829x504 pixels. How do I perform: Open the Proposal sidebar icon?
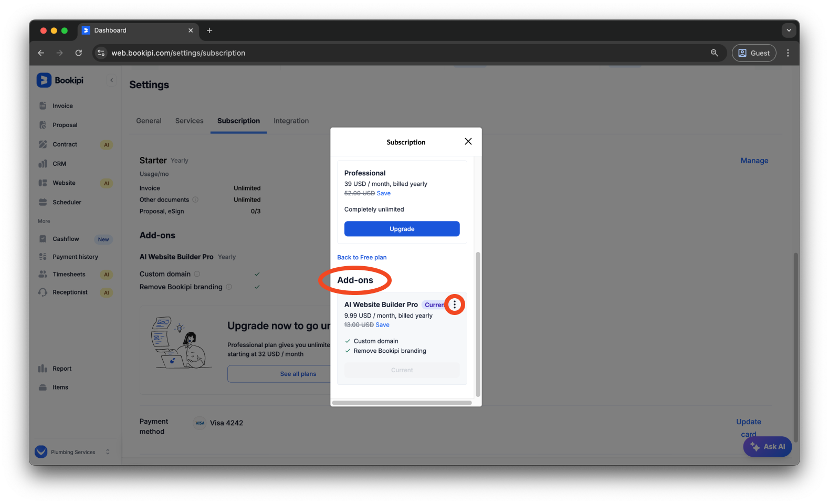pos(43,125)
